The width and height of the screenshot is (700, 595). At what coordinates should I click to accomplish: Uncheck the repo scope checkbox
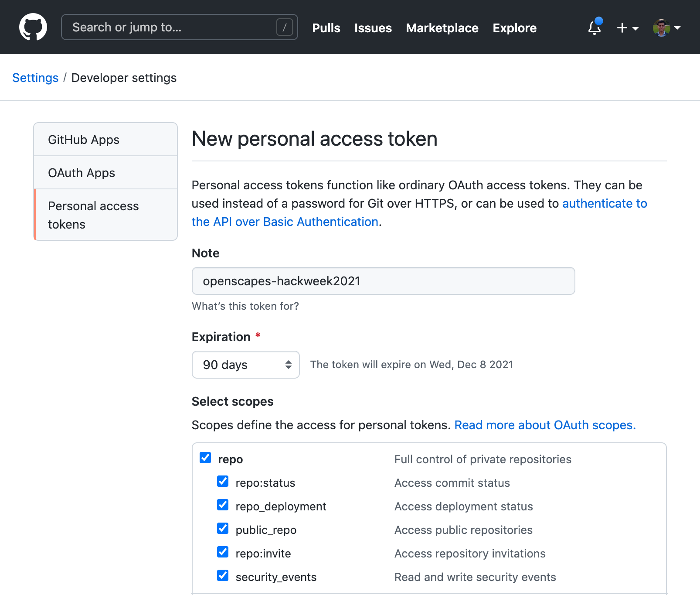(x=205, y=458)
